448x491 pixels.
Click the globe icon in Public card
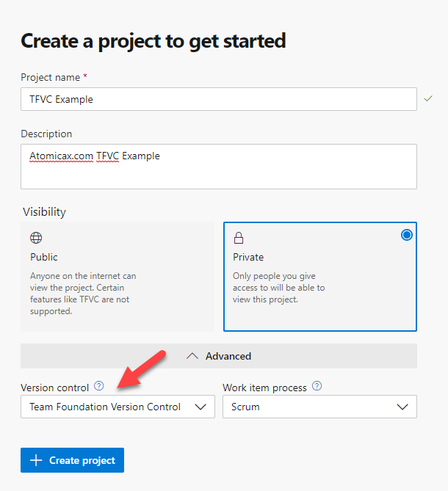coord(36,238)
